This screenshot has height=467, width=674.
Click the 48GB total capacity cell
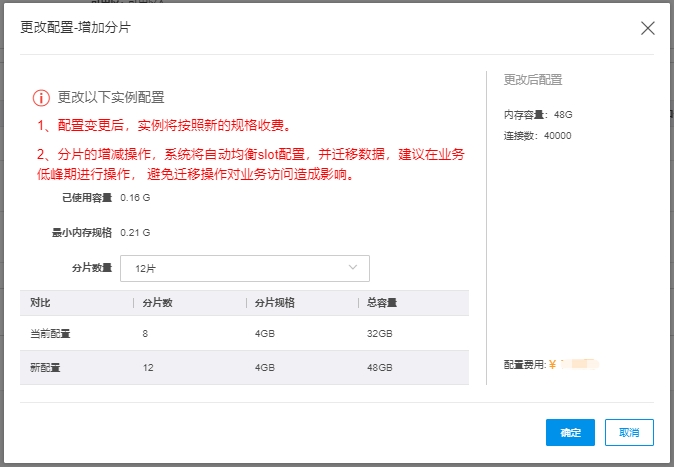380,368
